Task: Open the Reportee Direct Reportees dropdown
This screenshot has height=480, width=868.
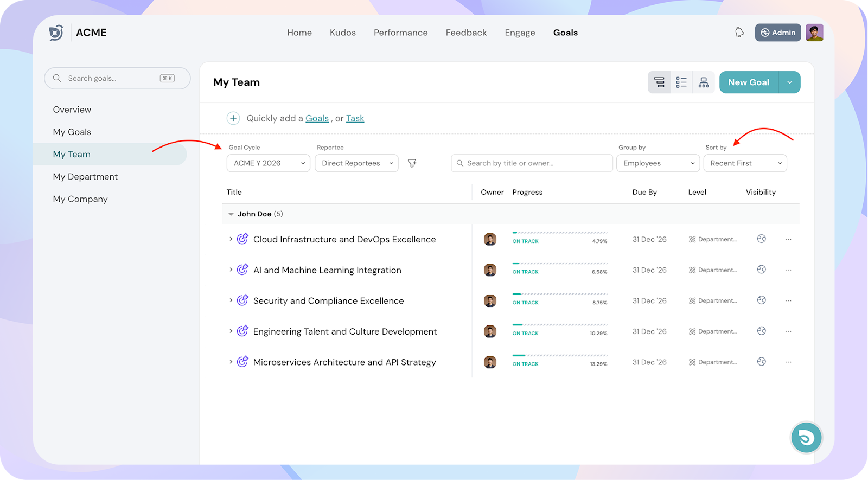Action: (x=356, y=163)
